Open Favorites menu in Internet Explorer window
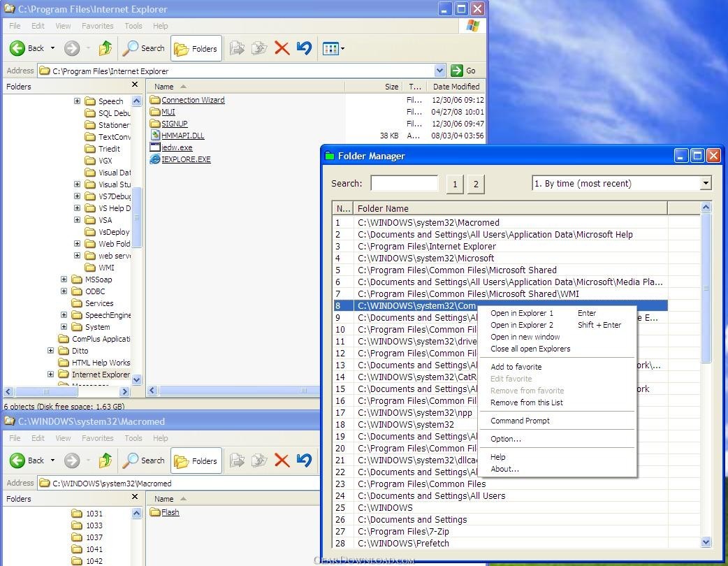 coord(98,26)
